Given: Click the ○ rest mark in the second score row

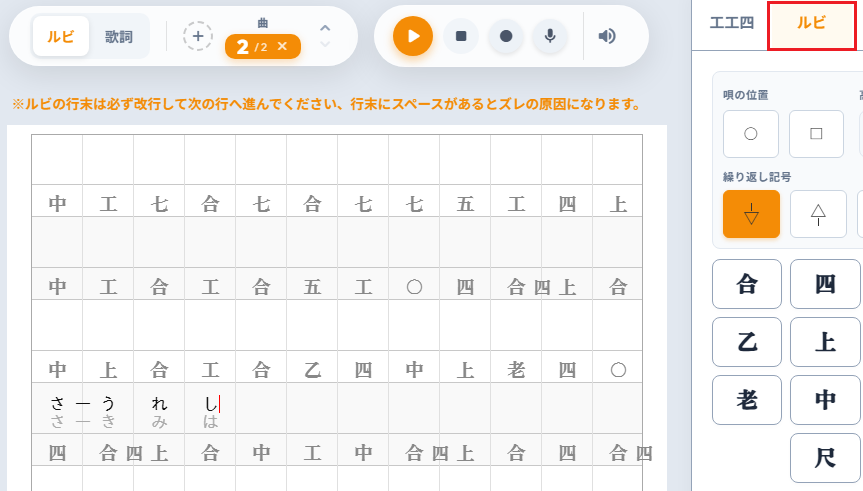Looking at the screenshot, I should [414, 287].
